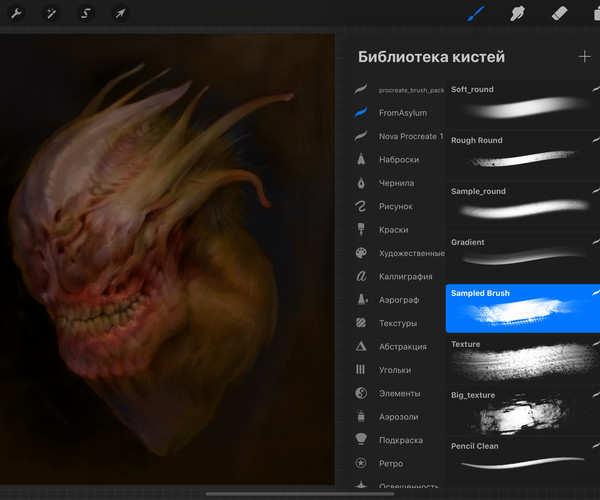Open Чернила brush category
The width and height of the screenshot is (600, 500).
(x=398, y=183)
